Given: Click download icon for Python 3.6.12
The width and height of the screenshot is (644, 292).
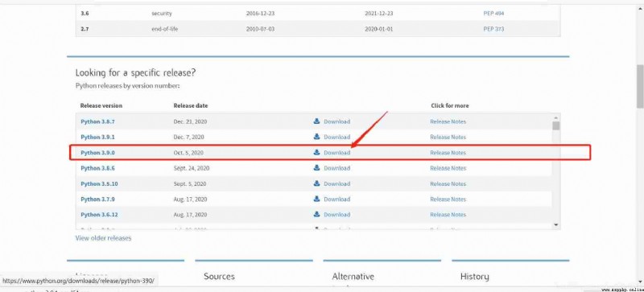Looking at the screenshot, I should tap(316, 215).
